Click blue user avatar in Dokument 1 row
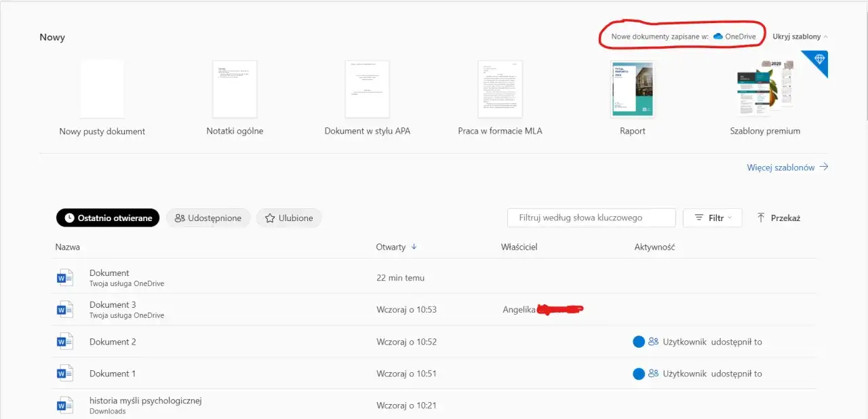 click(638, 374)
